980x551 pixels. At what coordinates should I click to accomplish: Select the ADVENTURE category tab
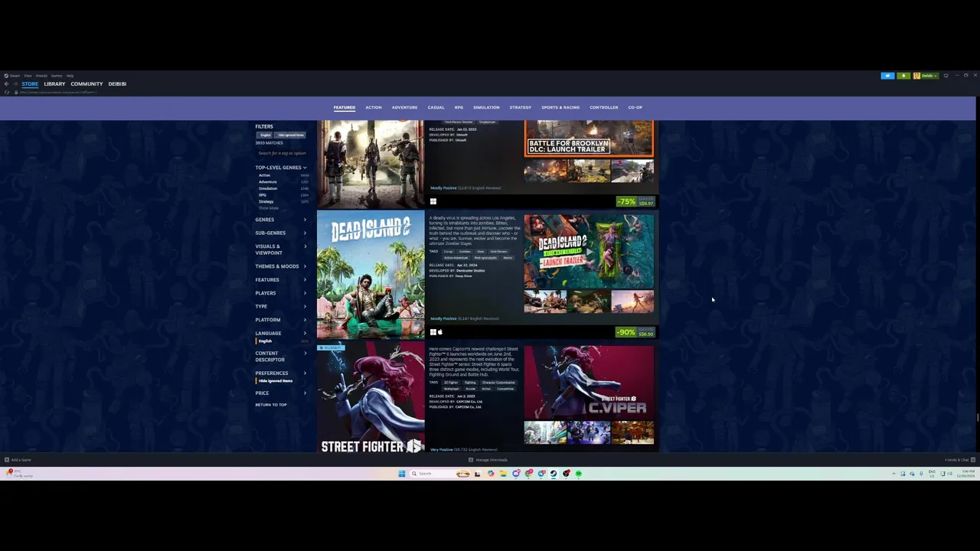point(405,108)
